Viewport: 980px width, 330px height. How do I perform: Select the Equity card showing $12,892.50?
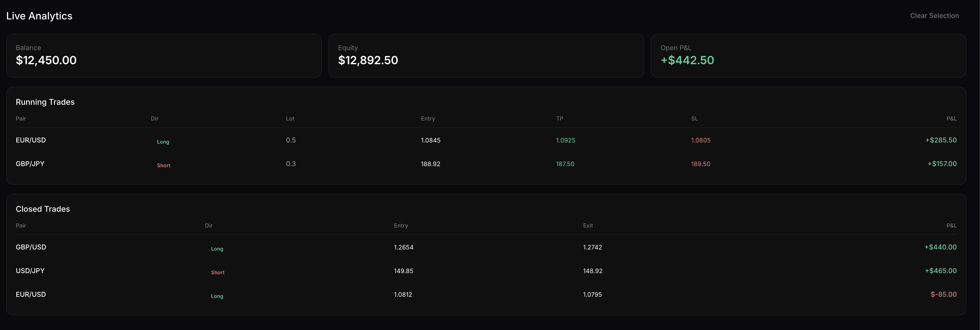pyautogui.click(x=486, y=55)
